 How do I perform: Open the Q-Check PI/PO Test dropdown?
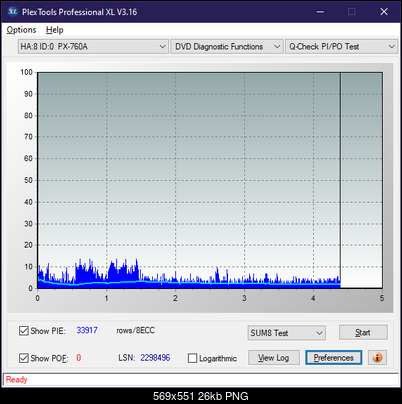[x=341, y=47]
